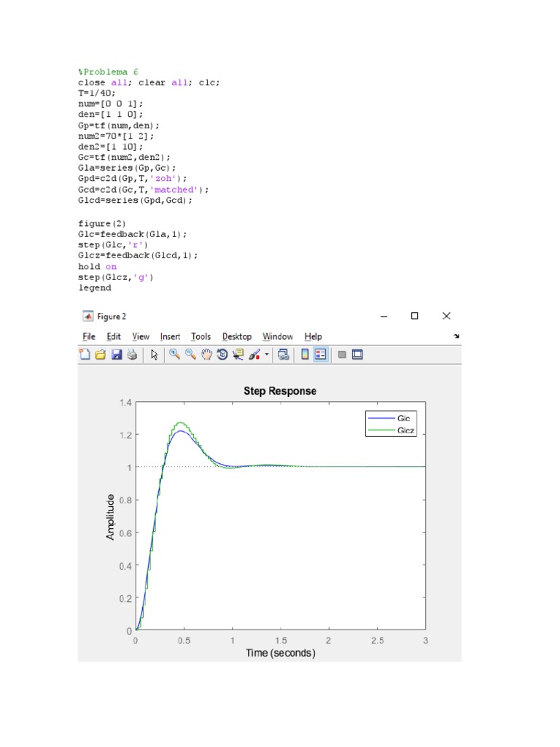
Task: Open the Edit menu
Action: click(x=114, y=336)
